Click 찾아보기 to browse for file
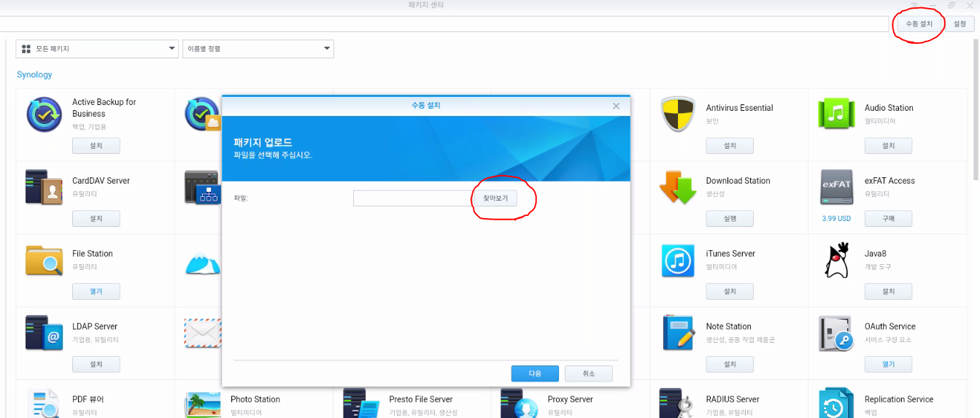980x418 pixels. [495, 198]
